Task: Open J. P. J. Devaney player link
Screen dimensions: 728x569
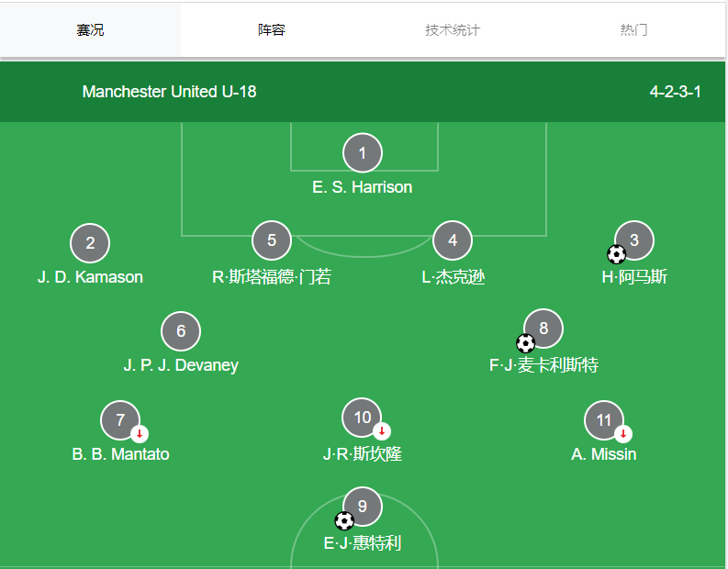Action: (x=181, y=365)
